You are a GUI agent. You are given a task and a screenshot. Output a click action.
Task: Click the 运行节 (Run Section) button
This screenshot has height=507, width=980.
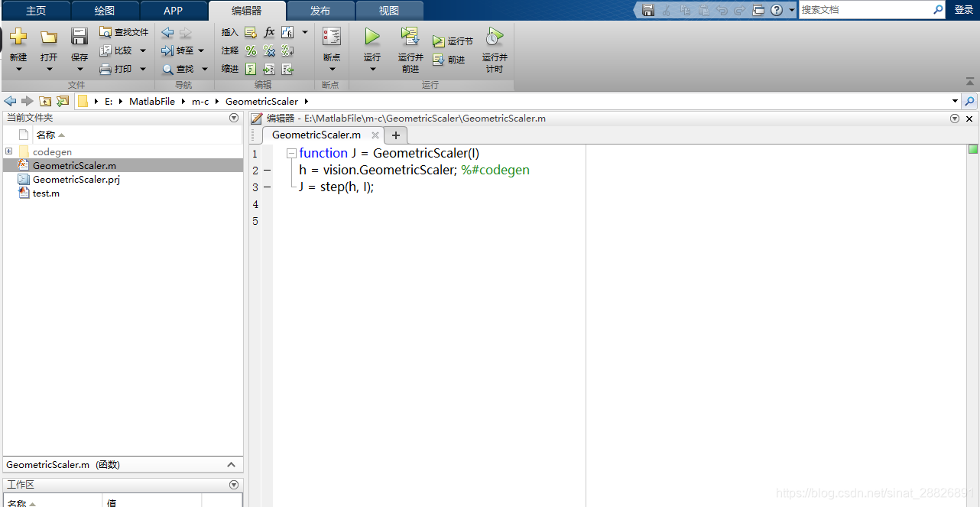click(453, 41)
